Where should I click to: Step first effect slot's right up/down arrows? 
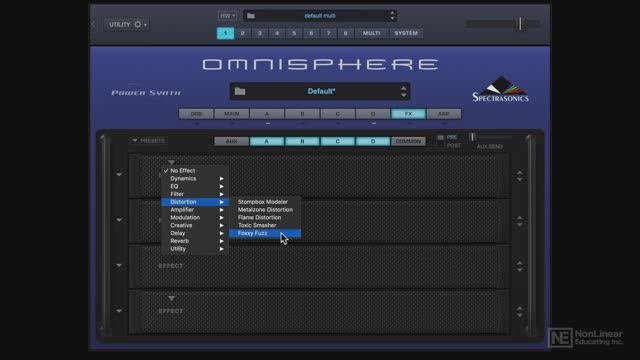pyautogui.click(x=520, y=176)
